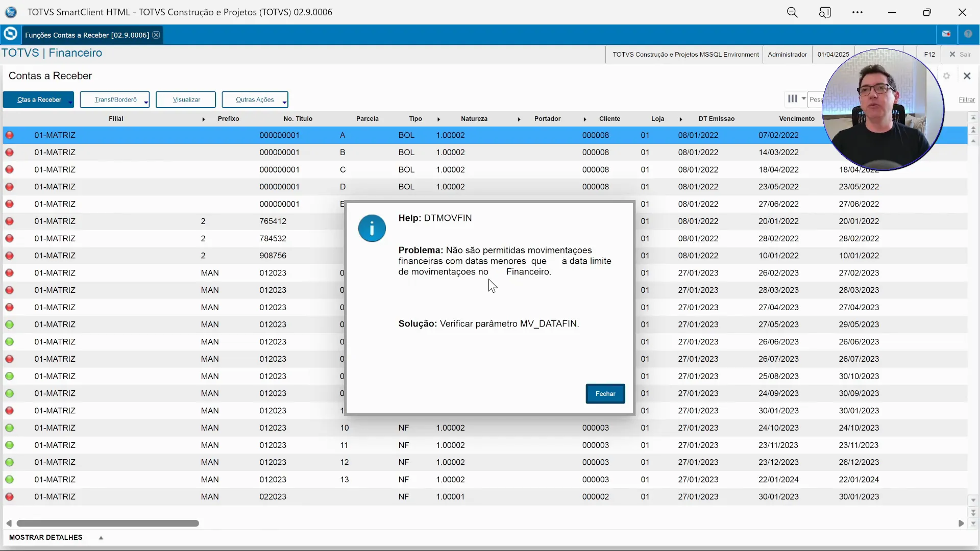Close the Contas a Receber panel
Image resolution: width=980 pixels, height=551 pixels.
tap(967, 76)
